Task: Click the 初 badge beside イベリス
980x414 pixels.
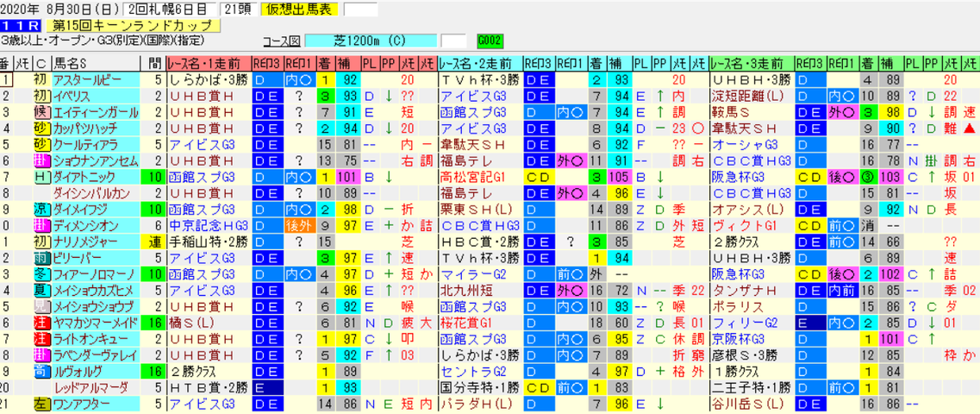Action: click(x=41, y=96)
